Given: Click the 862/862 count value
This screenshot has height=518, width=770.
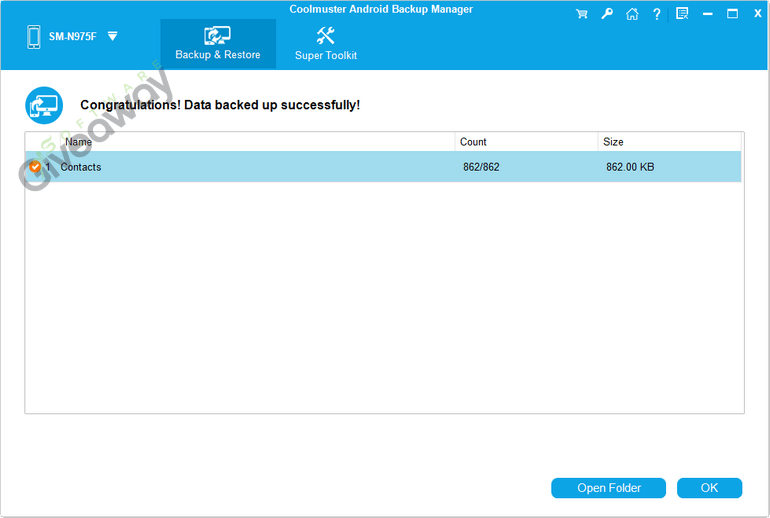Looking at the screenshot, I should (x=481, y=167).
